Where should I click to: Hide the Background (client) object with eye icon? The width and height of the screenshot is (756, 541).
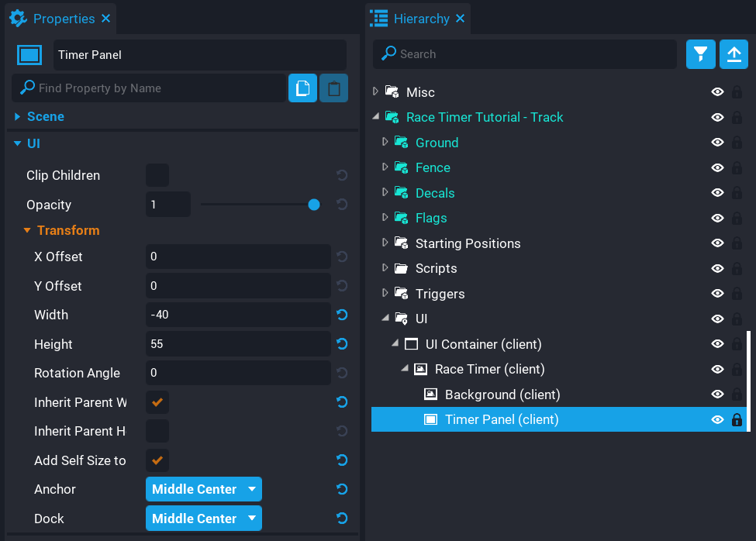tap(718, 395)
